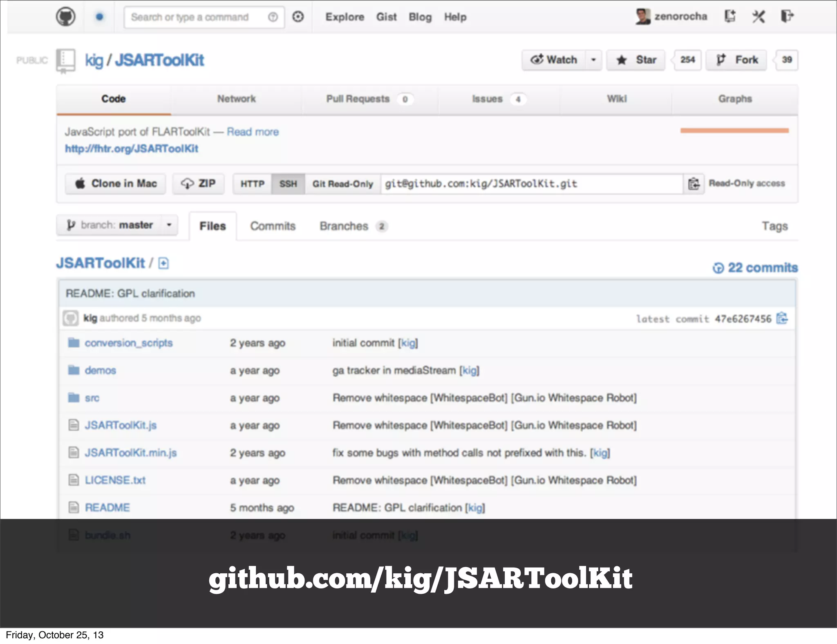Open the branch: master dropdown
Image resolution: width=837 pixels, height=644 pixels.
(x=117, y=225)
